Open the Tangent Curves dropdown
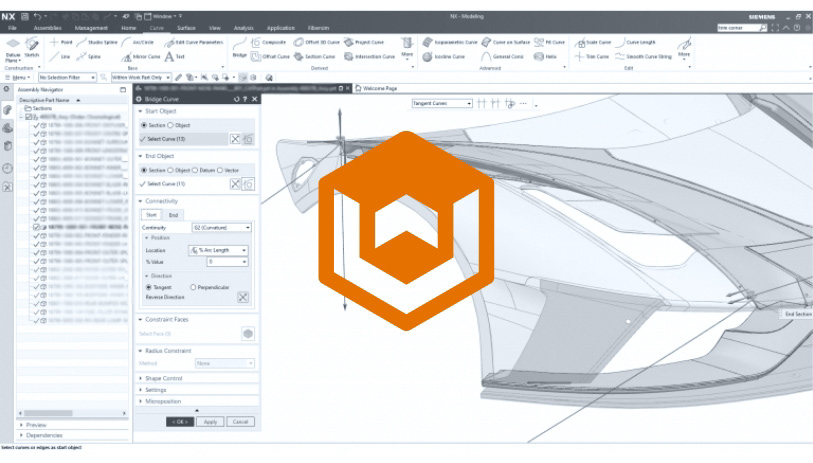This screenshot has height=463, width=813. click(x=442, y=104)
